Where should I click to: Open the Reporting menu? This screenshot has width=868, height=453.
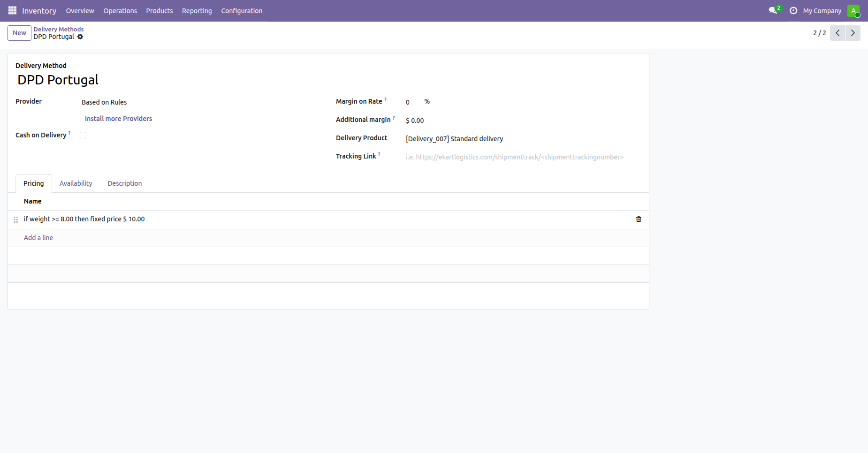click(197, 11)
